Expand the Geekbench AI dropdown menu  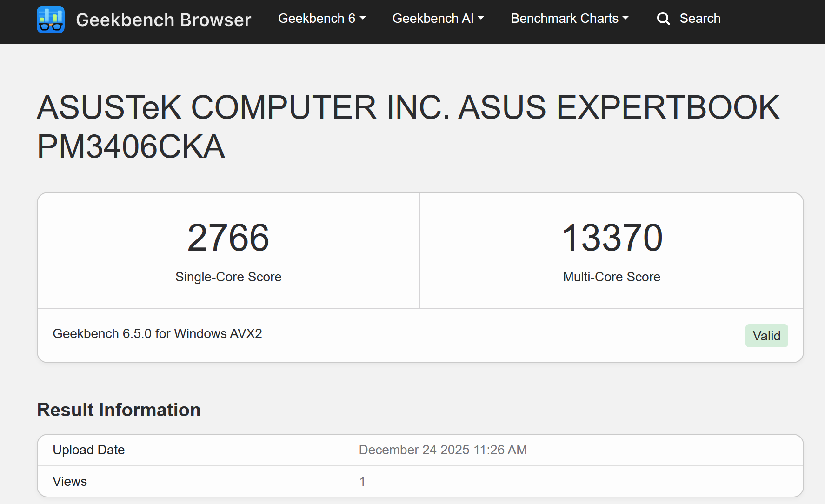[x=438, y=19]
